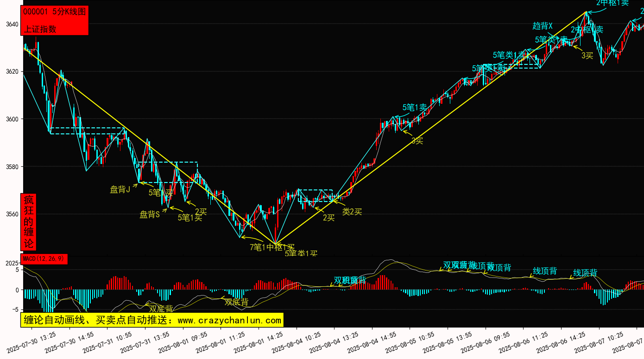Select the 3600 price level on axis
This screenshot has height=359, width=644.
(x=12, y=119)
